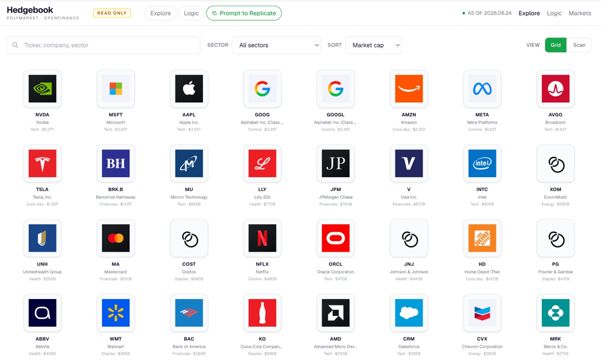
Task: Open the All sectors dropdown
Action: [x=276, y=45]
